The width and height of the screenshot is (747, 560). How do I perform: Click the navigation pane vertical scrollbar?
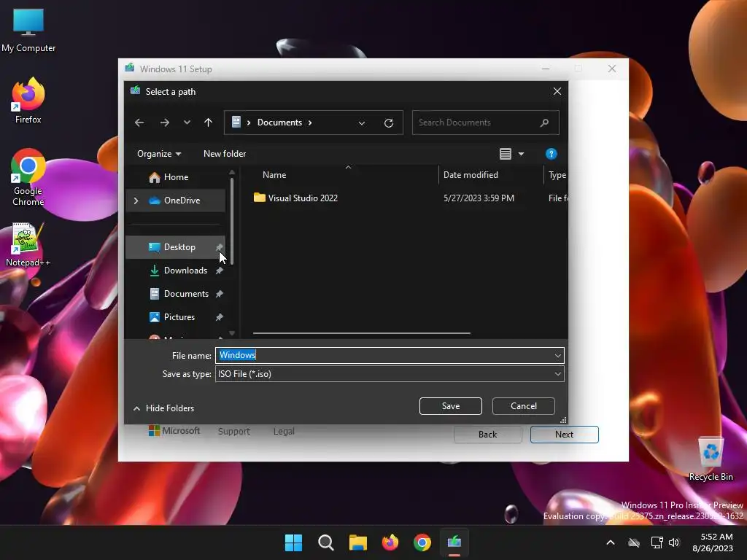click(x=232, y=221)
